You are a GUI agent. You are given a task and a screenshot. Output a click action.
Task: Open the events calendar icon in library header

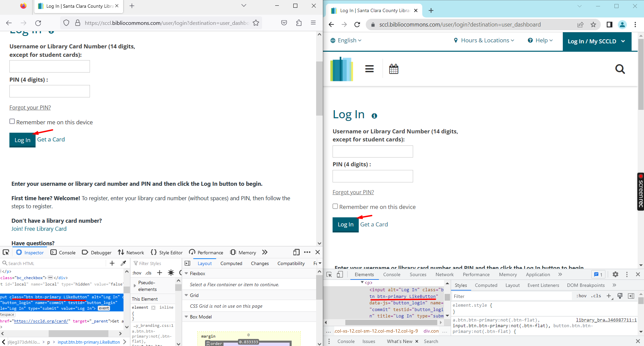(x=394, y=69)
